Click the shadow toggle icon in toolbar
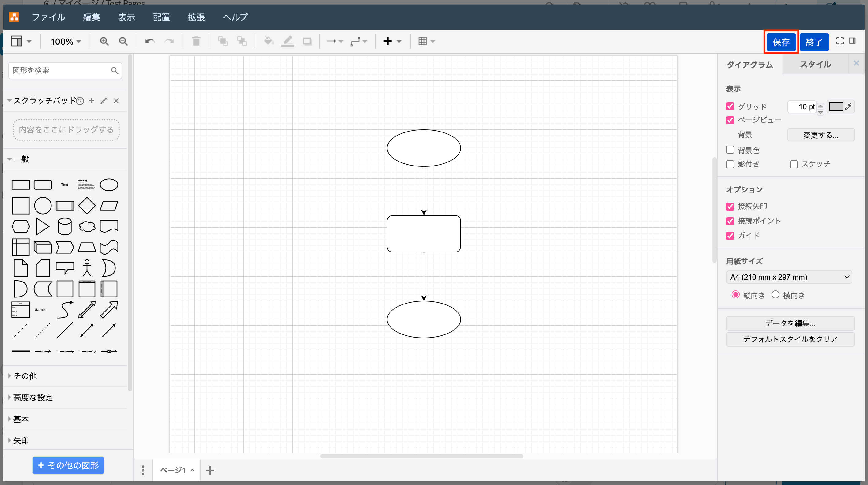 click(x=307, y=41)
